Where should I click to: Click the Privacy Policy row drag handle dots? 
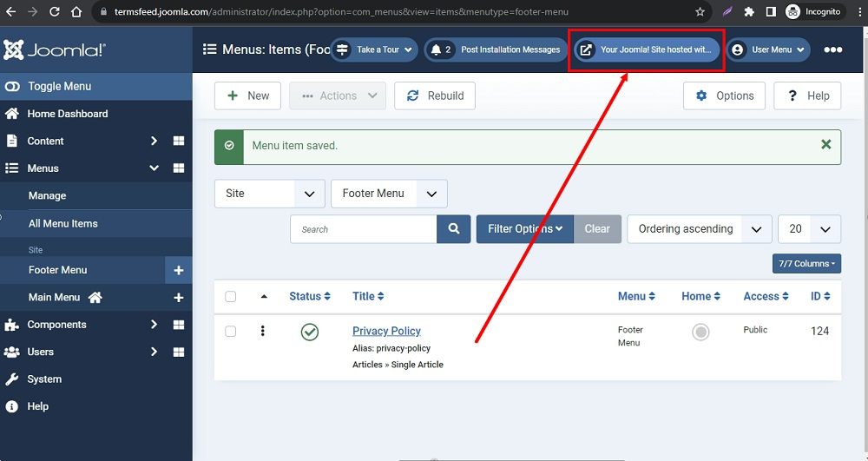pyautogui.click(x=262, y=331)
